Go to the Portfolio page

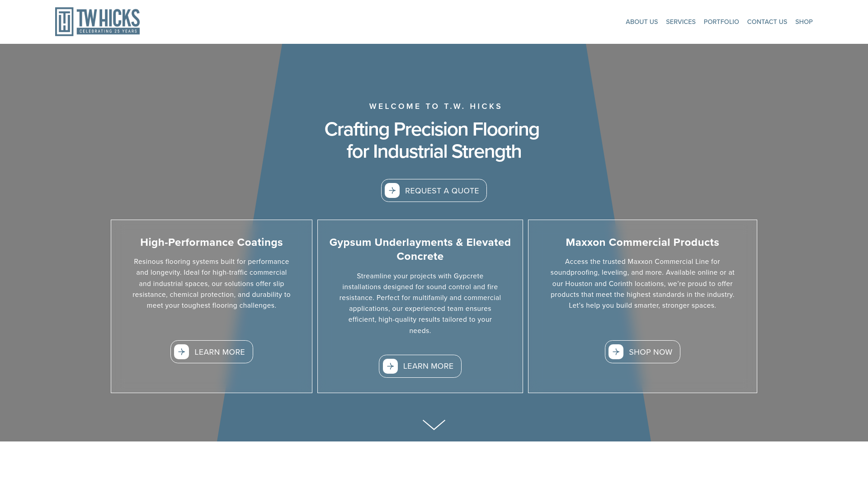point(721,22)
